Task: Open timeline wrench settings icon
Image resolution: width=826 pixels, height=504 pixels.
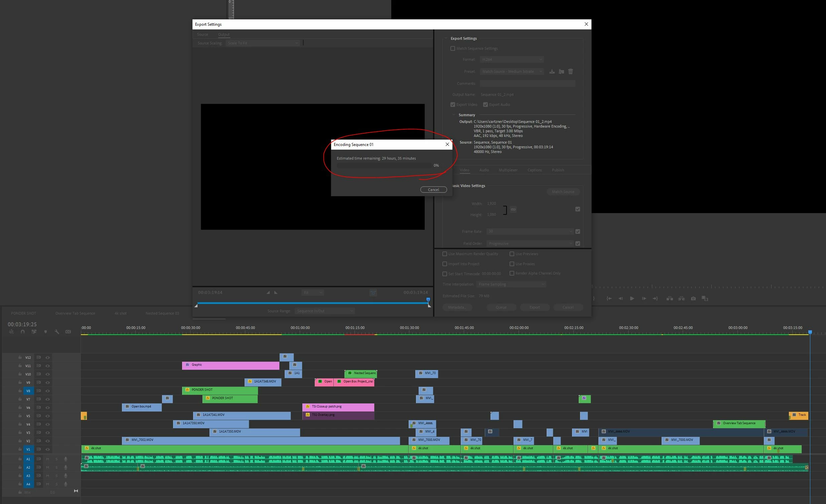Action: (57, 332)
